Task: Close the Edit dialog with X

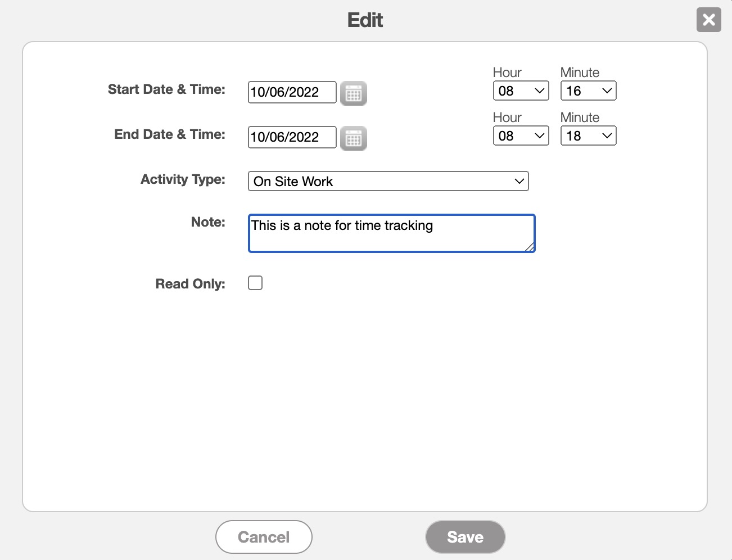Action: [708, 20]
